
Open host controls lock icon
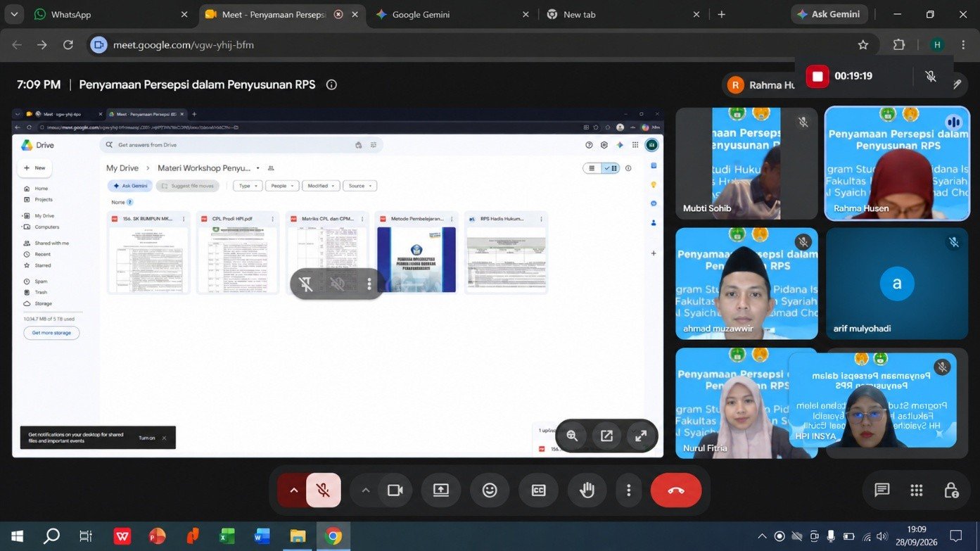(x=951, y=490)
